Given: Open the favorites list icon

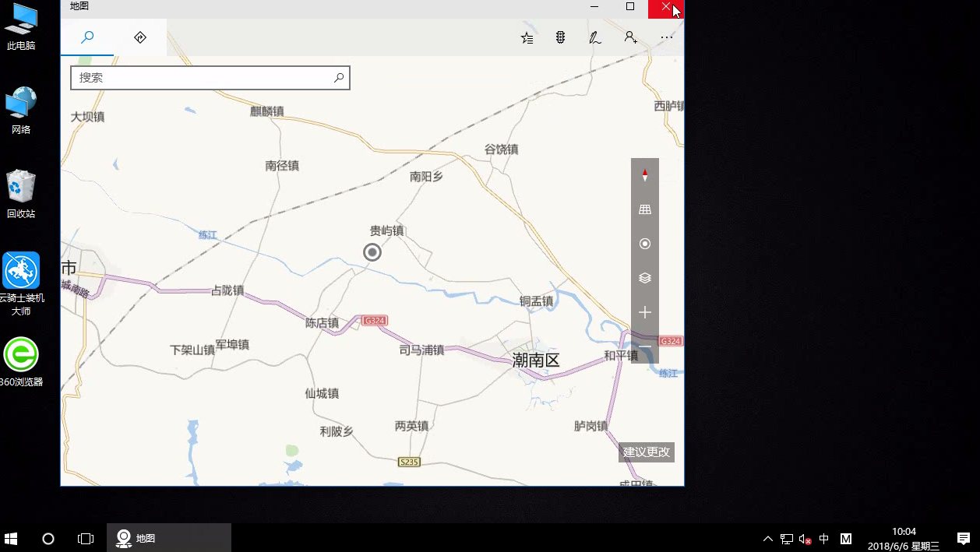Looking at the screenshot, I should pyautogui.click(x=526, y=37).
